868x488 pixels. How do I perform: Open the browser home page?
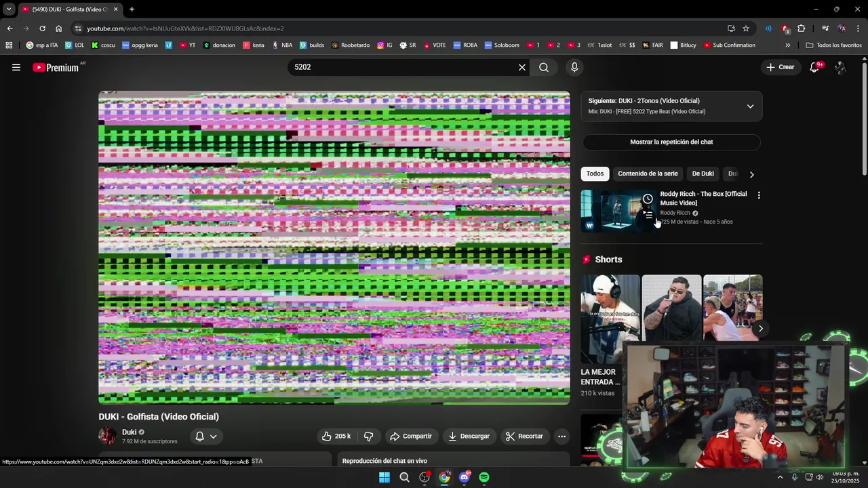(x=58, y=28)
